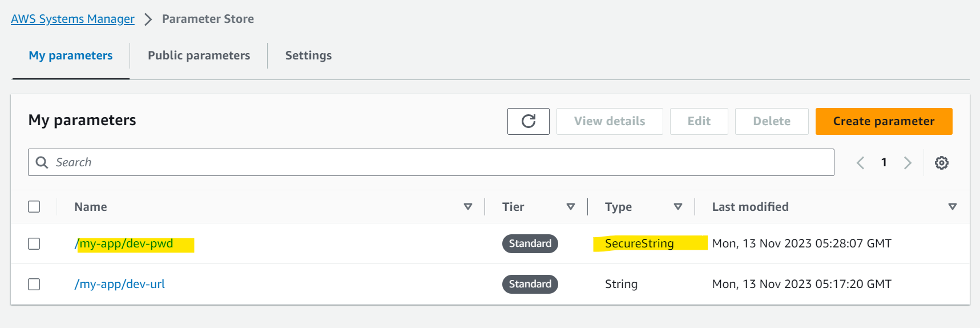The width and height of the screenshot is (980, 328).
Task: Click Standard tier badge for dev-url
Action: pyautogui.click(x=530, y=284)
